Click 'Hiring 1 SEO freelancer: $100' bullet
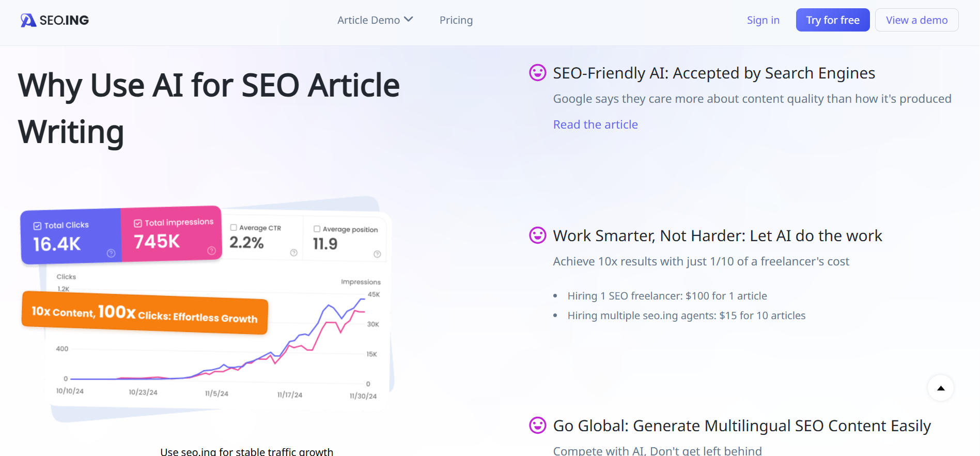The width and height of the screenshot is (980, 456). (x=667, y=296)
